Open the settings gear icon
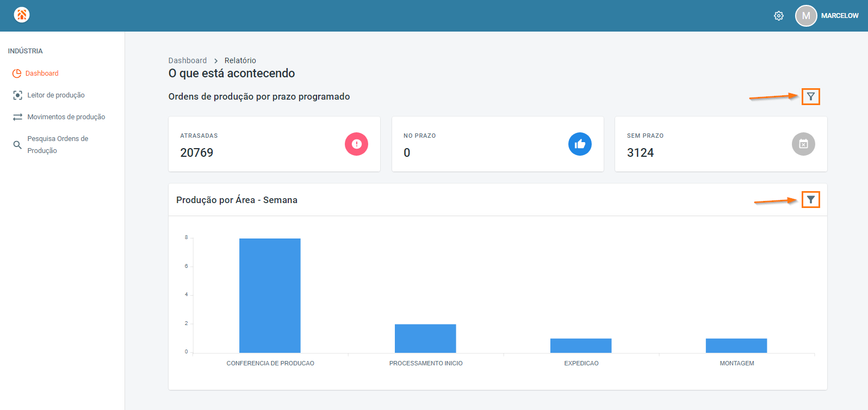The width and height of the screenshot is (868, 410). (x=779, y=16)
